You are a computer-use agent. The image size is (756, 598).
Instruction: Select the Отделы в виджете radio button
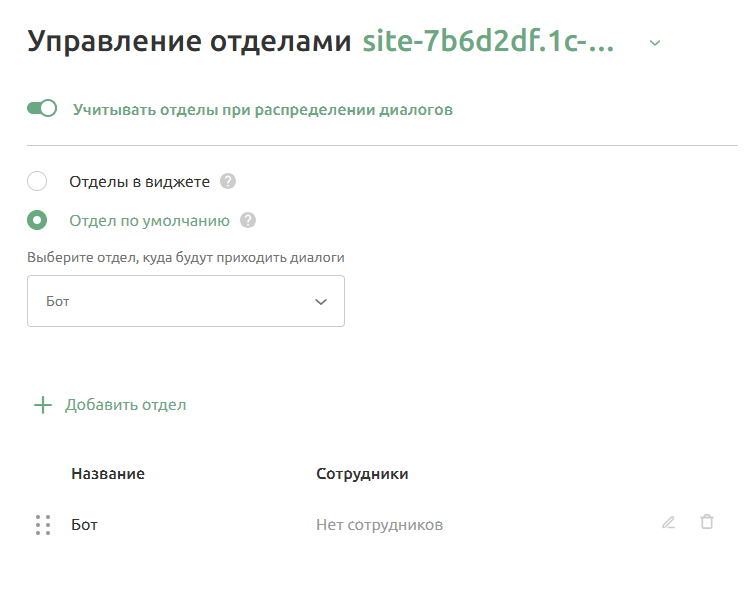coord(37,181)
